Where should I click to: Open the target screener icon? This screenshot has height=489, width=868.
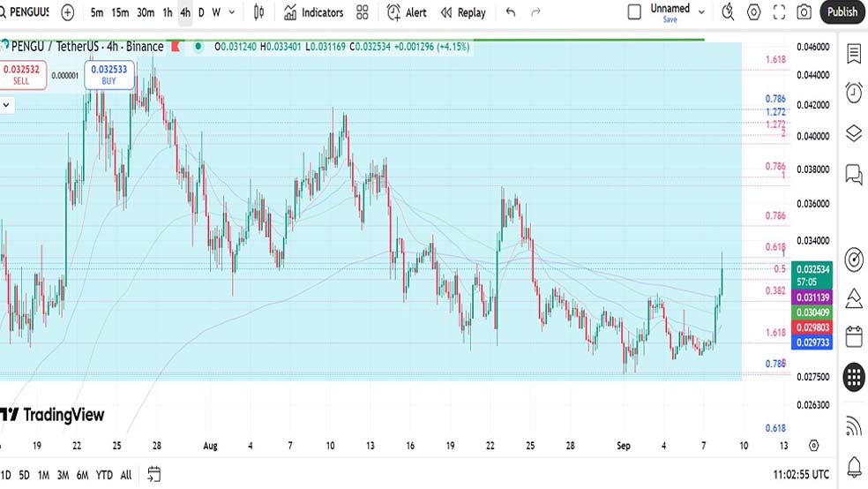[854, 260]
